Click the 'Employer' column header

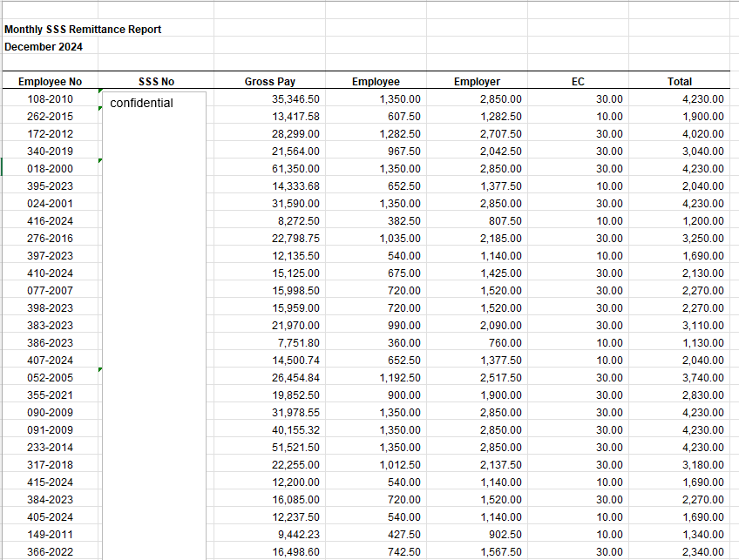click(x=477, y=82)
